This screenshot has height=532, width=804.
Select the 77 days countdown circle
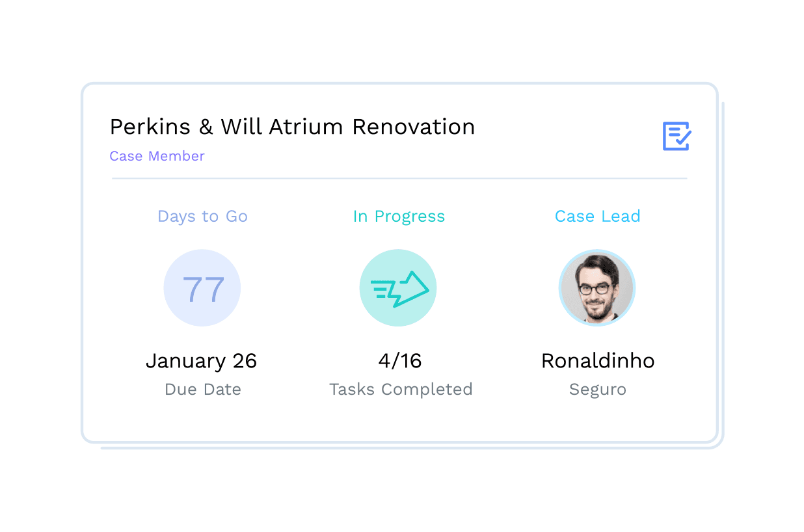coord(202,288)
